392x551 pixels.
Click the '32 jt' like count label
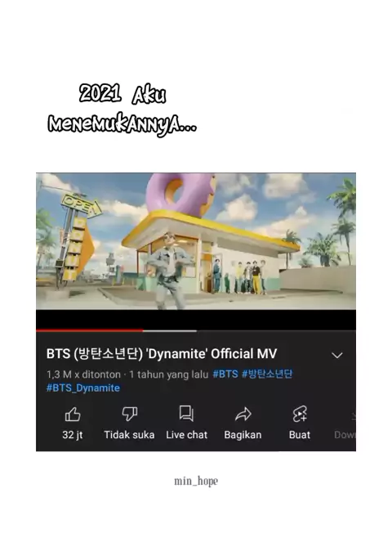coord(73,435)
